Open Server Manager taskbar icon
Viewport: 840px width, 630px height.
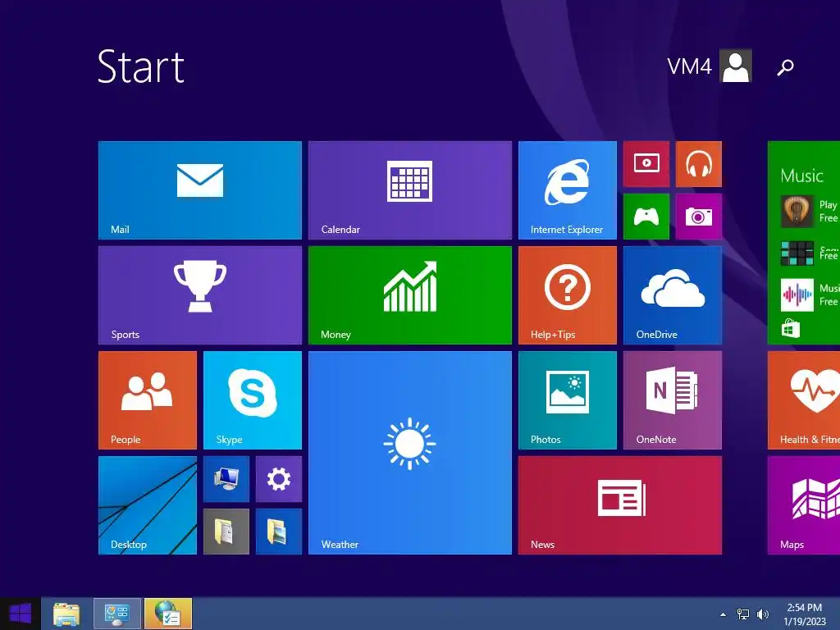coord(117,614)
